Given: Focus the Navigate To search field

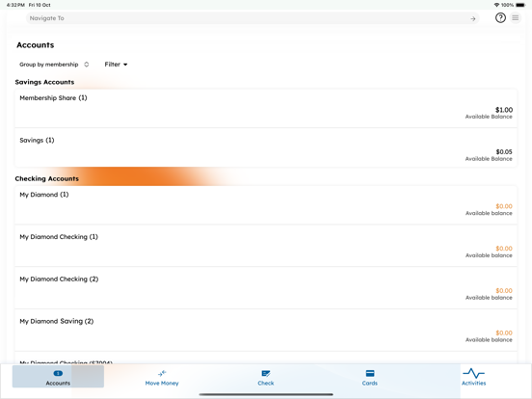Looking at the screenshot, I should coord(253,18).
